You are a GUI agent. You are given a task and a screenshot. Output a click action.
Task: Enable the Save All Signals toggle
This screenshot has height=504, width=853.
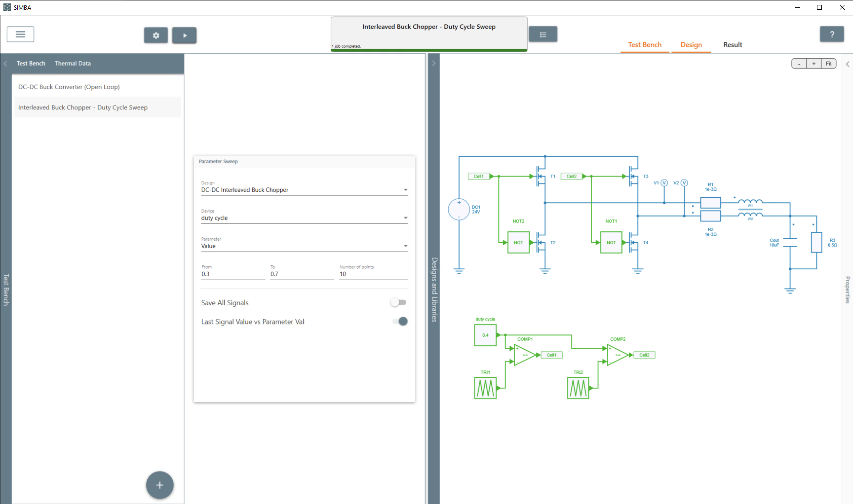(398, 302)
